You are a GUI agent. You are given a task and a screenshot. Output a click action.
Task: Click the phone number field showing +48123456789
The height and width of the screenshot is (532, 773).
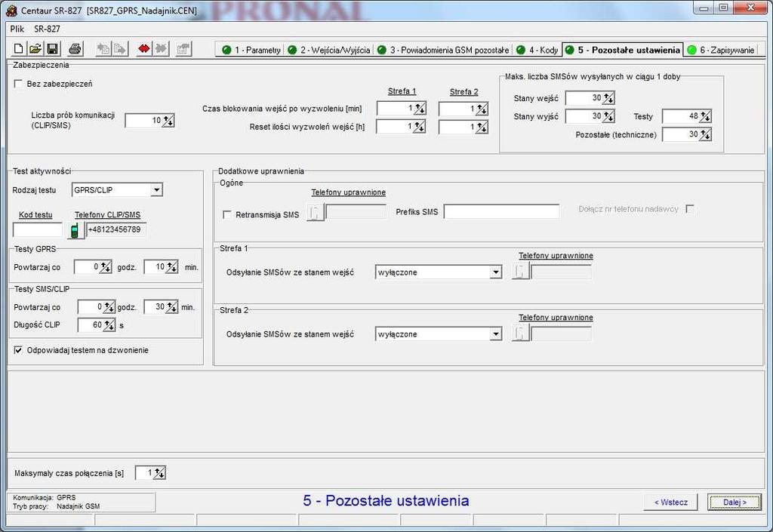tap(116, 229)
